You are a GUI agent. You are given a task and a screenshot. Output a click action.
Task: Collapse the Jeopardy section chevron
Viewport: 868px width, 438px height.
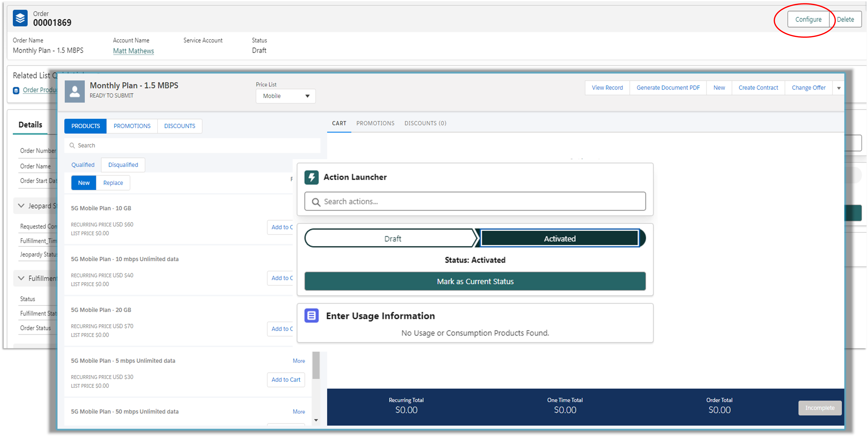click(21, 206)
